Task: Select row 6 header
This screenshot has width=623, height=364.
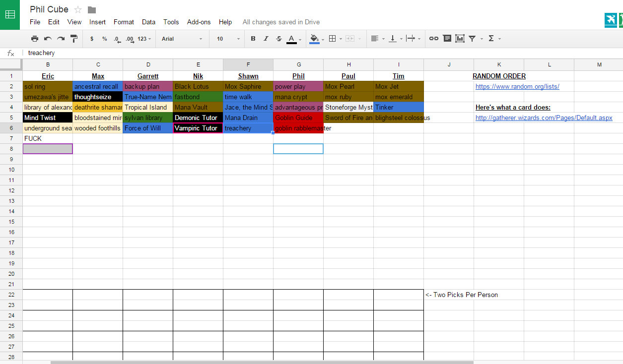Action: 11,128
